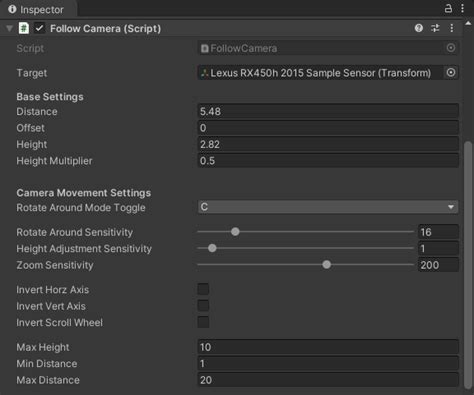The width and height of the screenshot is (474, 395).
Task: Open Rotate Around Mode Toggle dropdown
Action: click(328, 207)
